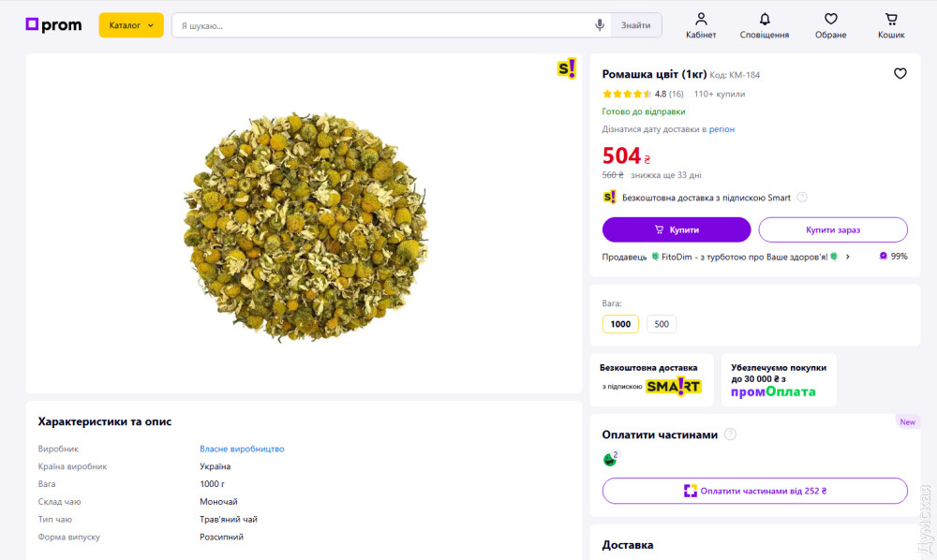Click the Оплатити частинами info question icon
The width and height of the screenshot is (937, 560).
tap(731, 435)
